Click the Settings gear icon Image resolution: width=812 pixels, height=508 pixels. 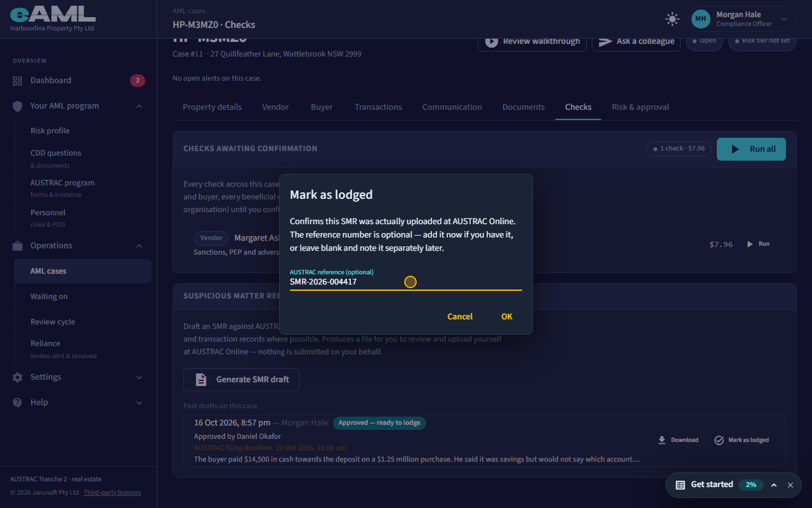coord(18,377)
